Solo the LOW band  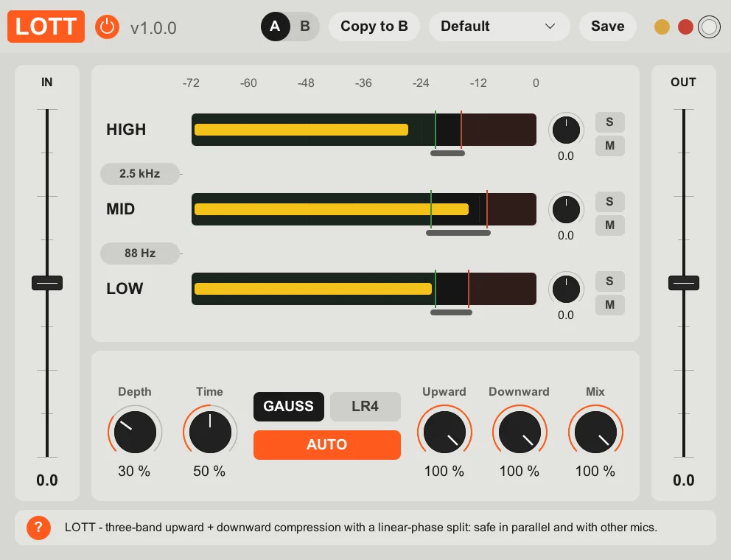pos(610,281)
